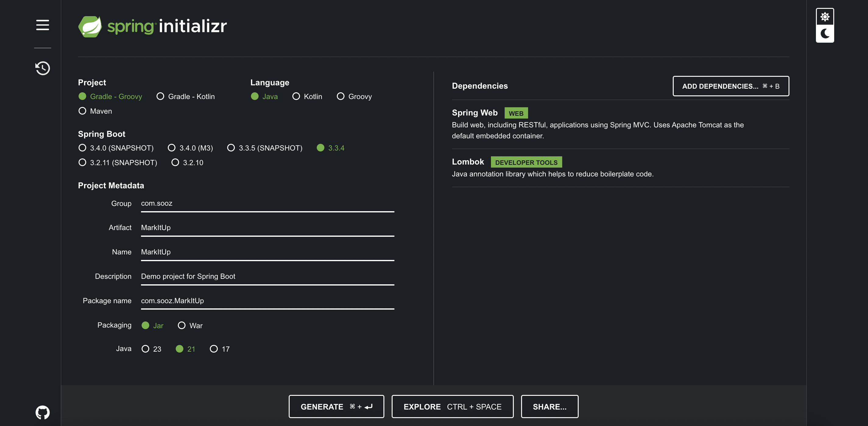Click the Lombok dependency entry
This screenshot has height=426, width=868.
(x=620, y=168)
